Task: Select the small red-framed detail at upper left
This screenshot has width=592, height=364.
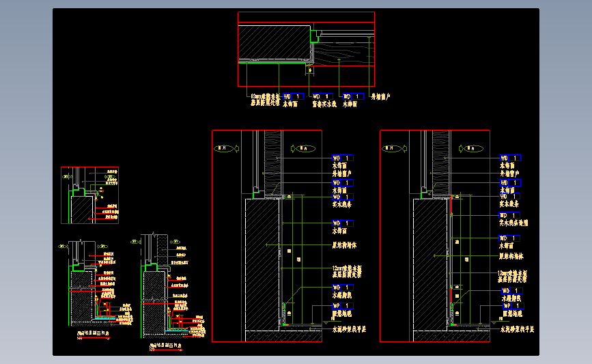Action: coord(90,195)
